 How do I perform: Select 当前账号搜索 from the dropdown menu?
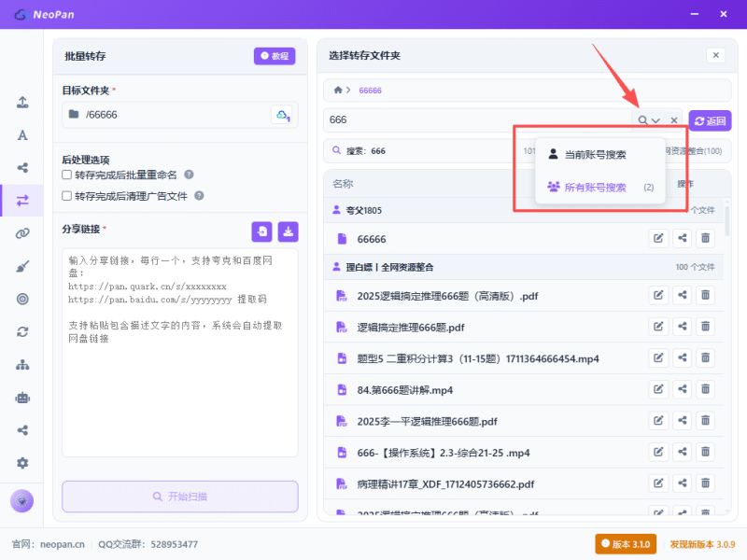pos(595,154)
